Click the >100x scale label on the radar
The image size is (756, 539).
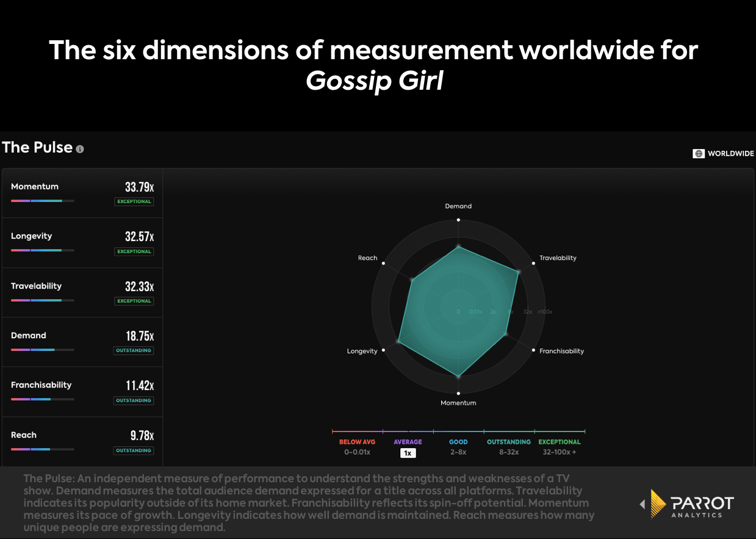click(x=545, y=312)
